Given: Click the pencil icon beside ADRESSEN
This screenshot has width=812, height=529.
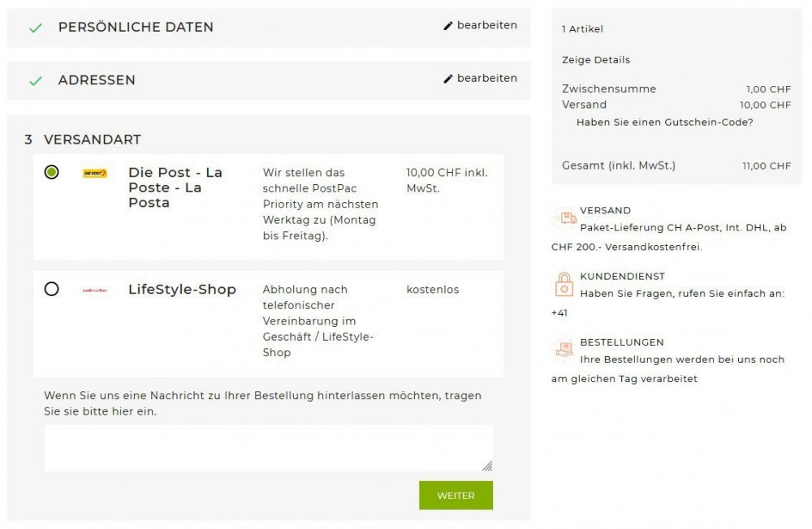Looking at the screenshot, I should pos(448,78).
